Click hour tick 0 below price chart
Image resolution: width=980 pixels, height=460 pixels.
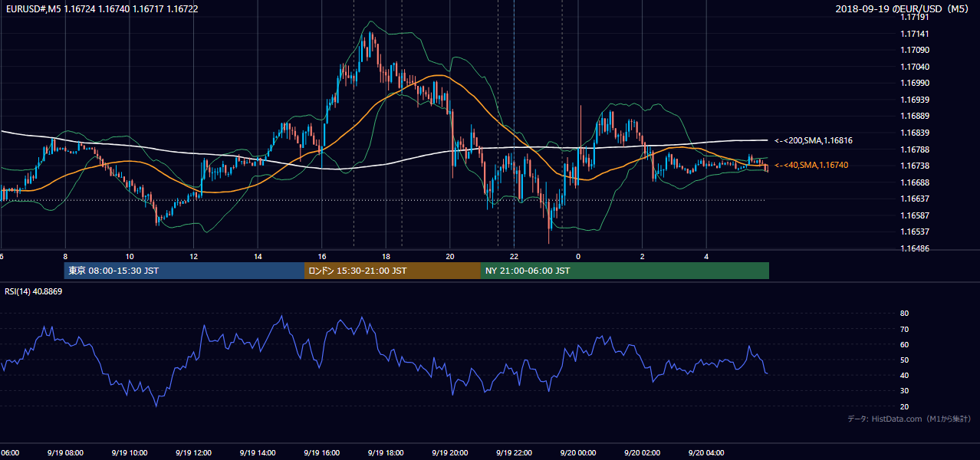pyautogui.click(x=579, y=257)
